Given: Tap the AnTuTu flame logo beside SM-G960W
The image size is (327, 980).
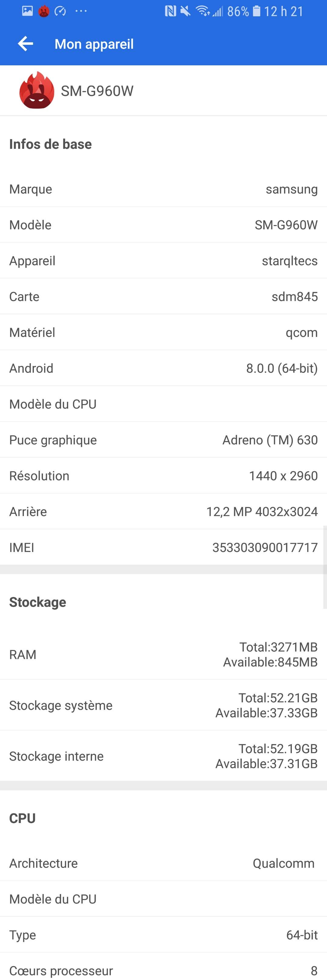Looking at the screenshot, I should (37, 90).
